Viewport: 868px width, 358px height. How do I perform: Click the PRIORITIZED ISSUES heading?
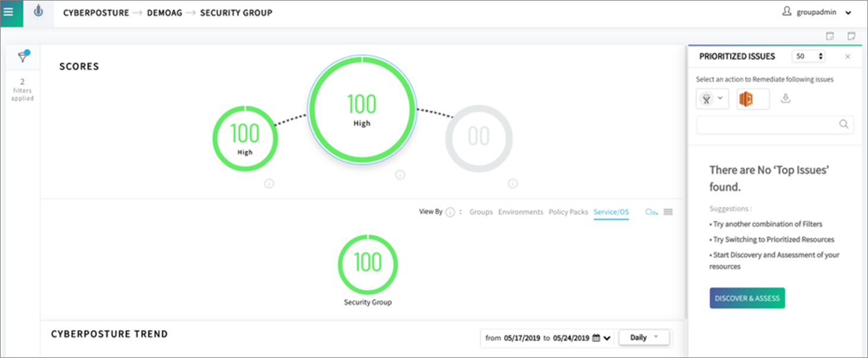pos(737,56)
